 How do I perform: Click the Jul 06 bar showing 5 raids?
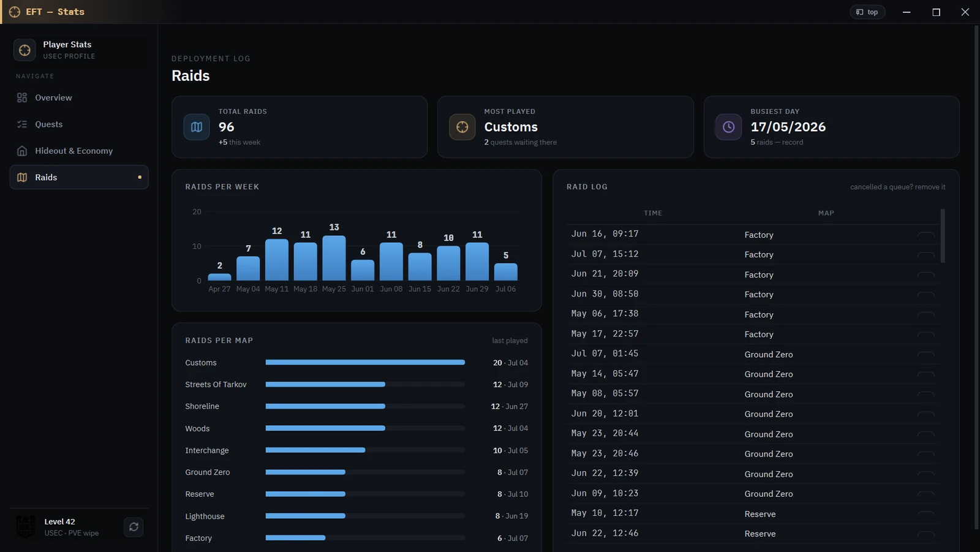(x=505, y=272)
